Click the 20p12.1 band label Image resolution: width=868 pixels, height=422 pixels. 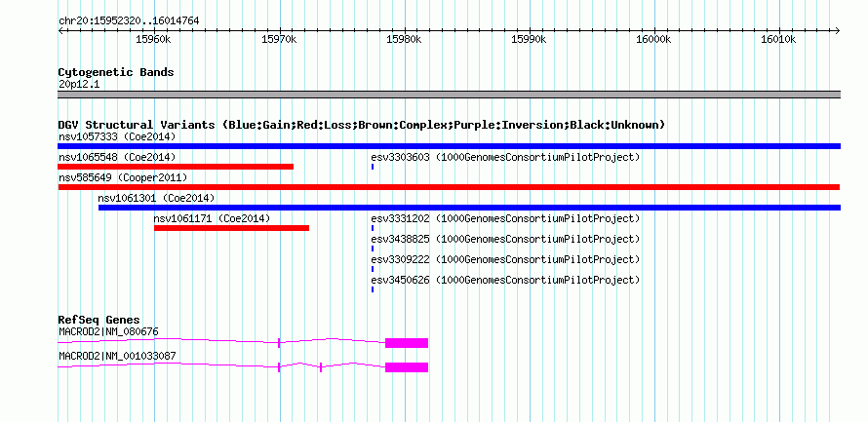(x=79, y=85)
